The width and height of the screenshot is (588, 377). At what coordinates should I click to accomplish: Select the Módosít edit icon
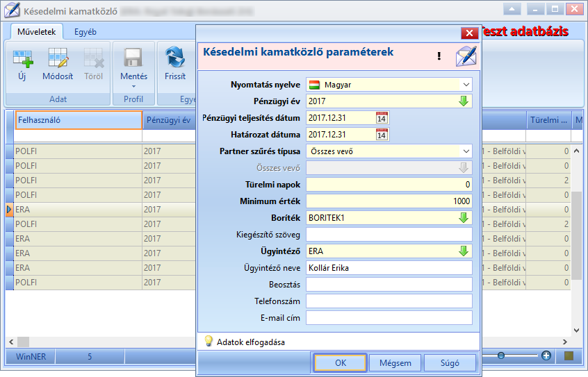click(58, 59)
